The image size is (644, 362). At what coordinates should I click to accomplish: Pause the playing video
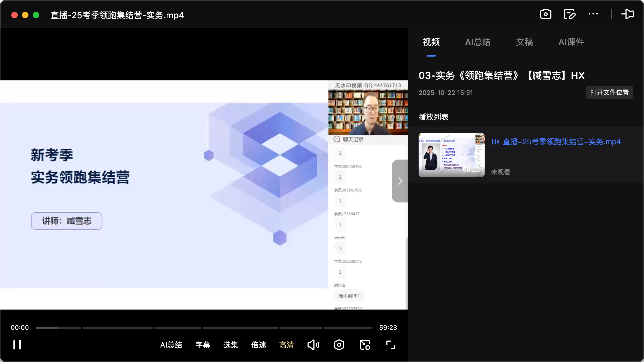pyautogui.click(x=17, y=345)
